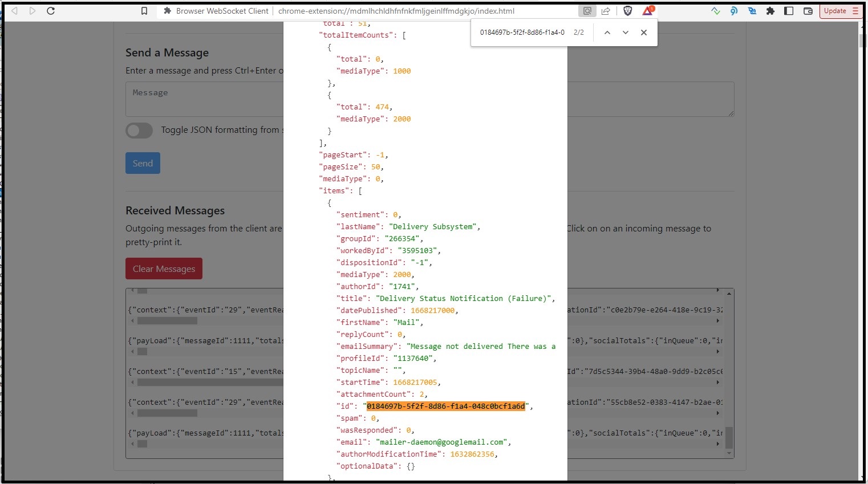868x484 pixels.
Task: Jump to next find result with down arrow
Action: click(x=626, y=32)
